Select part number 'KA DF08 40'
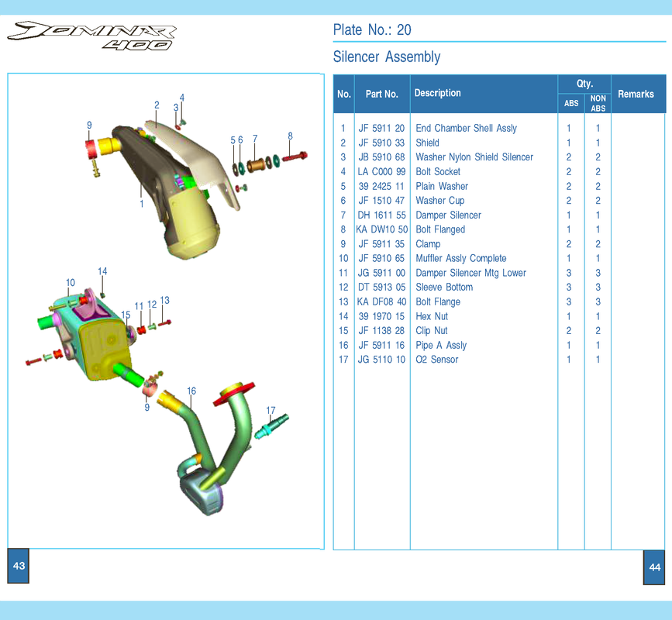 point(381,301)
